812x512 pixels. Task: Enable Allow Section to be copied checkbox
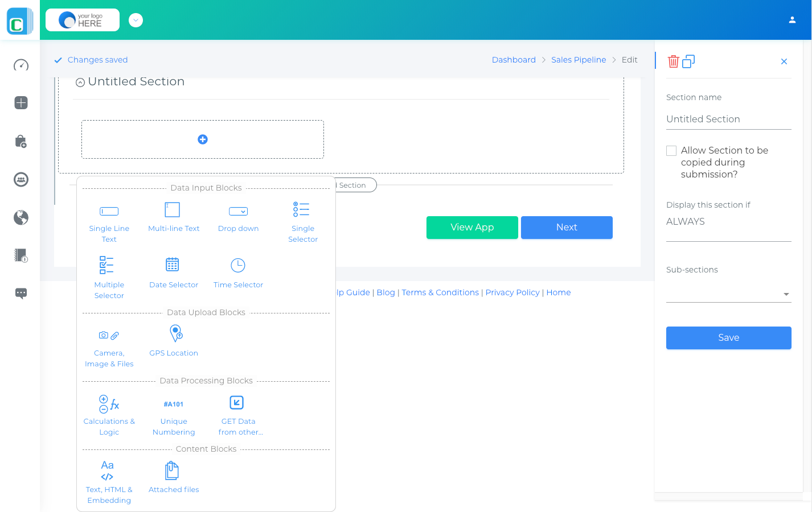click(x=671, y=151)
